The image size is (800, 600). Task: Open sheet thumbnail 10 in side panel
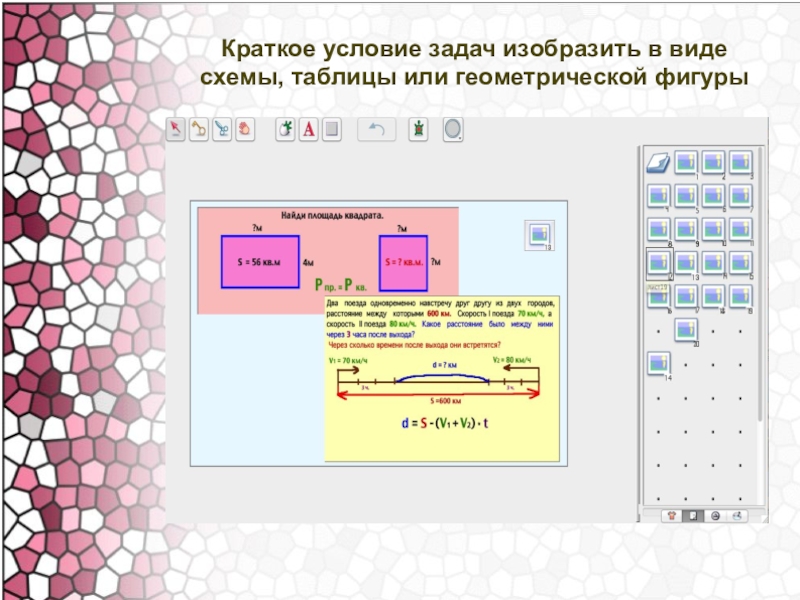713,230
